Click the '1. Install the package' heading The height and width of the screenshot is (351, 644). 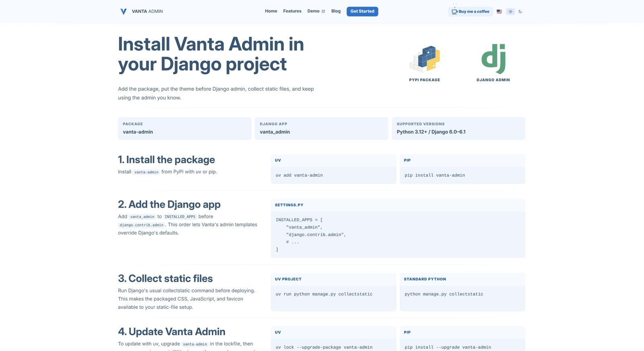pos(166,160)
